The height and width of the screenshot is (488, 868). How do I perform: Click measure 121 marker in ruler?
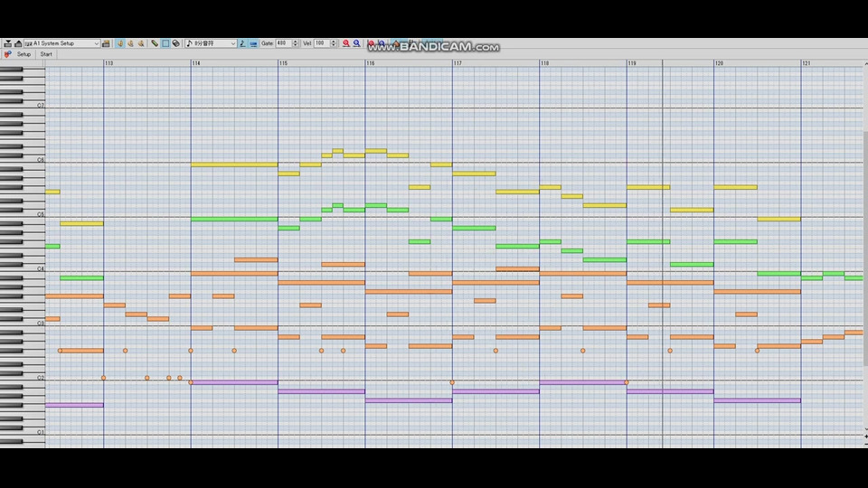[806, 63]
